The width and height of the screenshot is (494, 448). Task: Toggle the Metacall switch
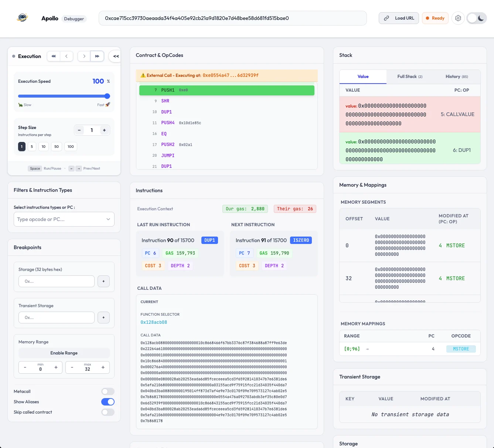point(108,391)
